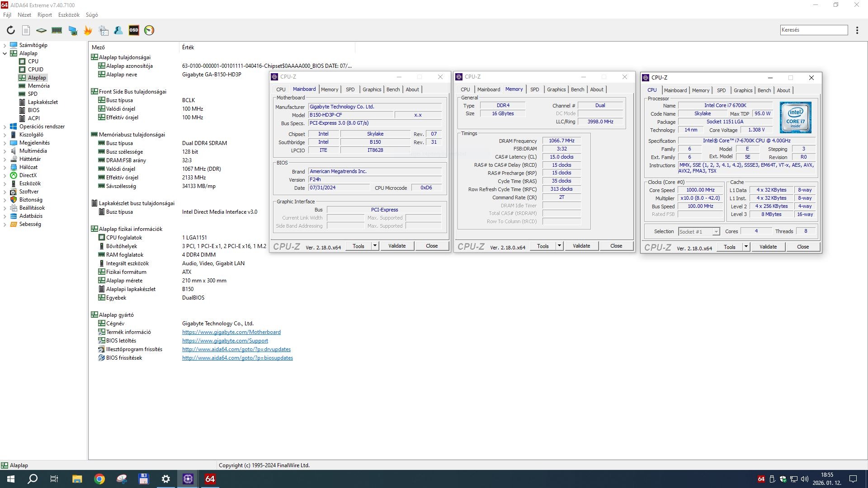Viewport: 868px width, 488px height.
Task: Expand the Számítógép tree node
Action: pyautogui.click(x=5, y=45)
